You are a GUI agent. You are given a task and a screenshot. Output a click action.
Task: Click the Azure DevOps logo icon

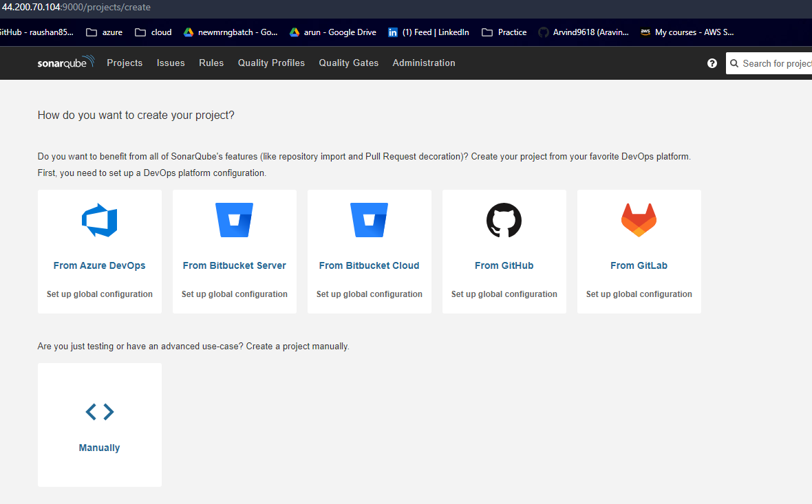click(99, 221)
